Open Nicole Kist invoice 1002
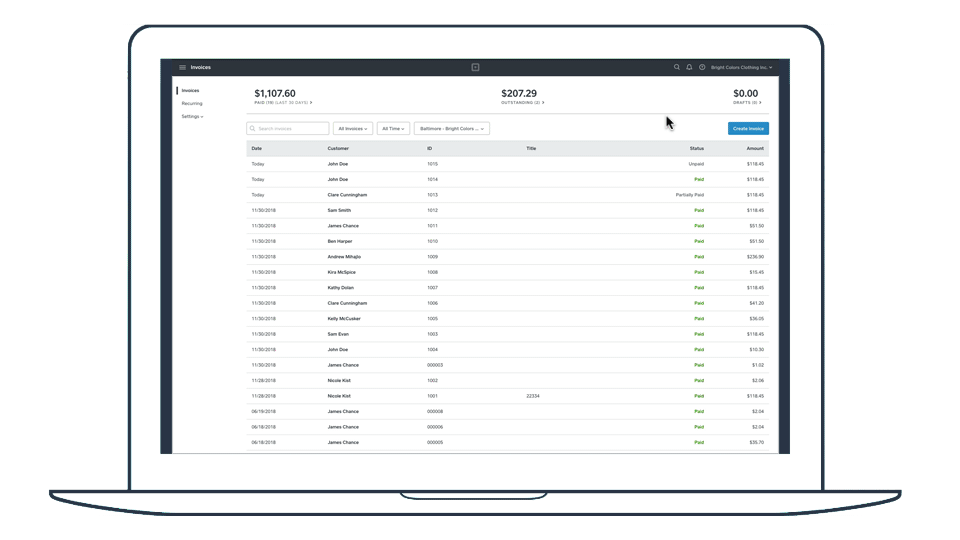Screen dimensions: 960x540 point(508,380)
